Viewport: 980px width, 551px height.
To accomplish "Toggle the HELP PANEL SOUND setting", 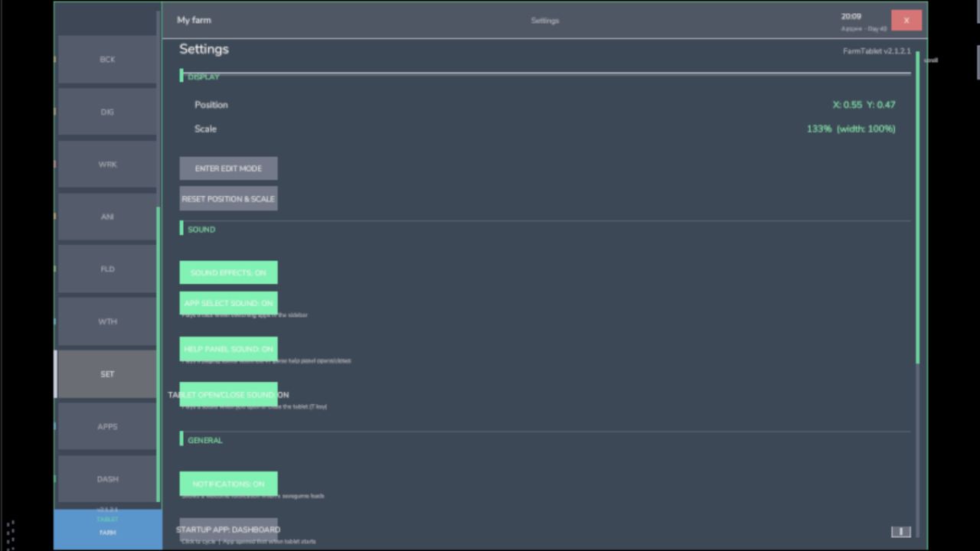I will point(228,349).
